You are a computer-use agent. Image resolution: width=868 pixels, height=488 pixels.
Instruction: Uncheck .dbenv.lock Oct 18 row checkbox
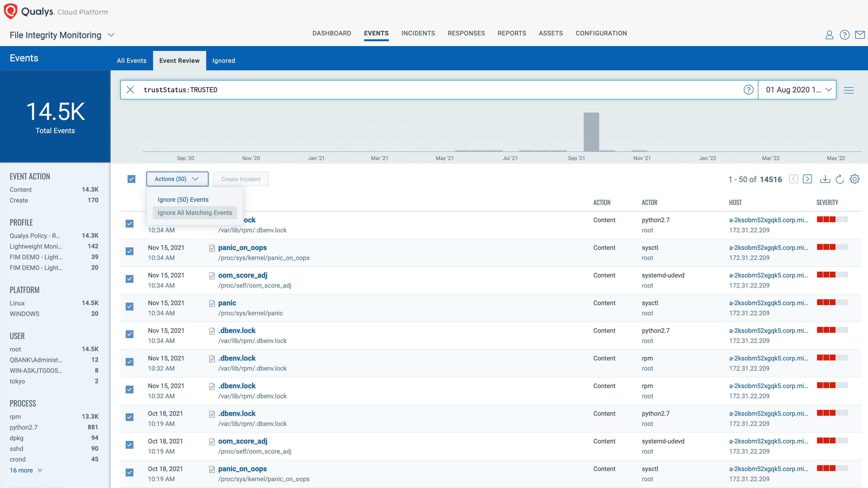click(x=129, y=417)
